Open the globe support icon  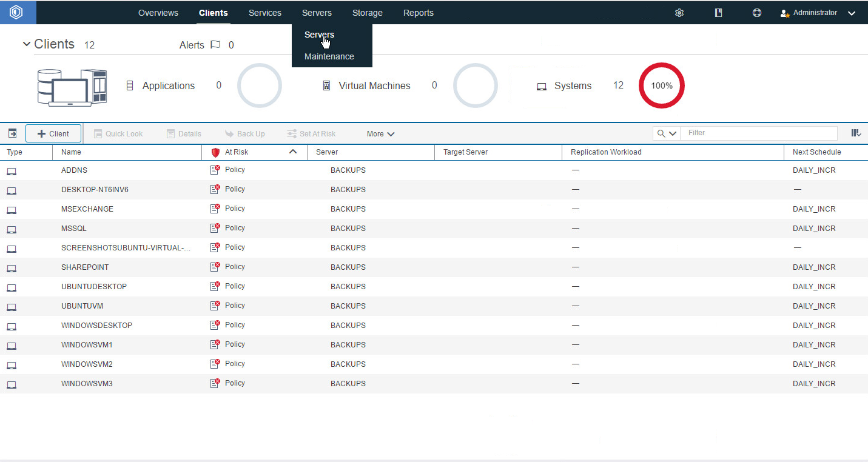click(757, 13)
